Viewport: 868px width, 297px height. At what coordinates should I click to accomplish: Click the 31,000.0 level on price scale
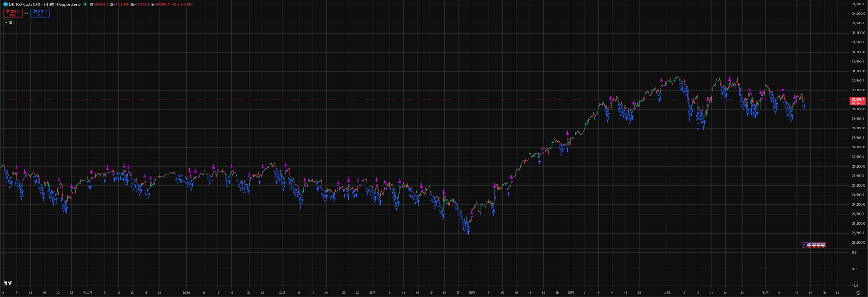coord(858,71)
